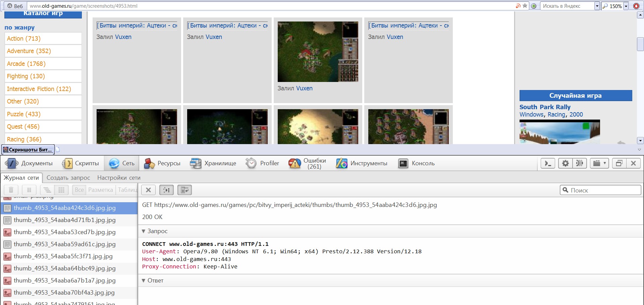Select request thumb_4953_54aaba70bf4a3.jpg.jpg

tap(69, 293)
